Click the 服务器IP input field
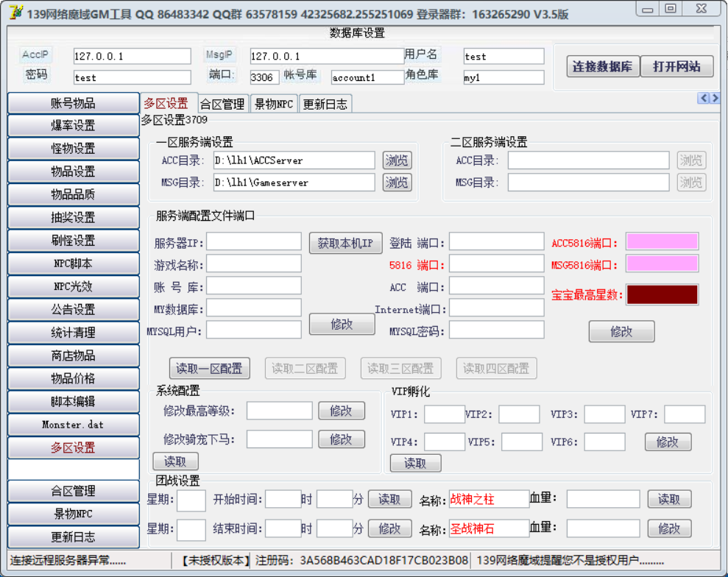This screenshot has height=577, width=728. pyautogui.click(x=254, y=242)
